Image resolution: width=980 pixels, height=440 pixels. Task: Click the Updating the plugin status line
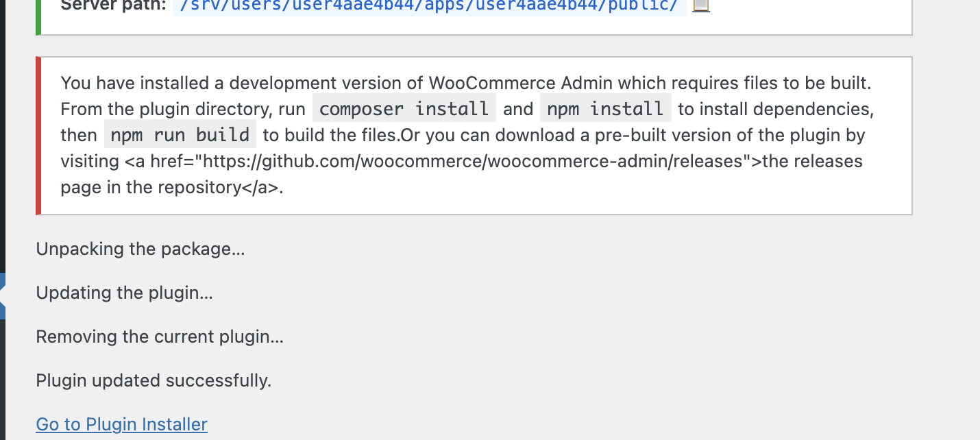pos(124,293)
